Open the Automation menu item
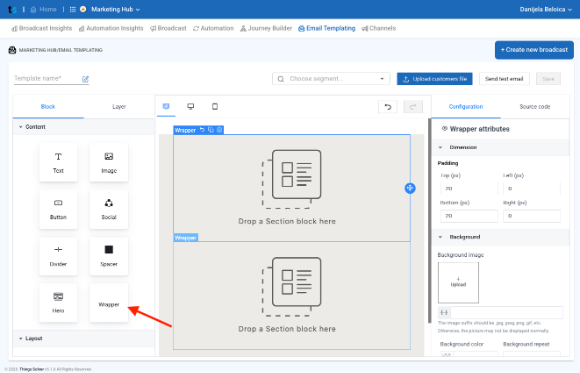The height and width of the screenshot is (373, 580). [x=213, y=28]
